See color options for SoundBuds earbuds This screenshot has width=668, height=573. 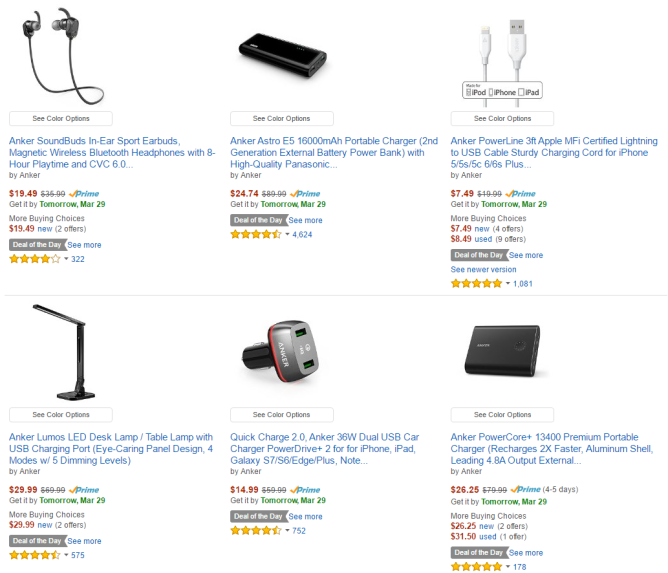point(61,118)
